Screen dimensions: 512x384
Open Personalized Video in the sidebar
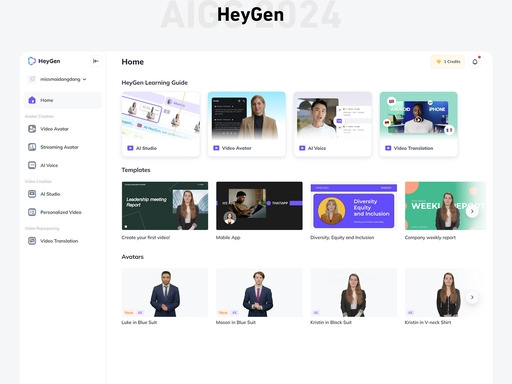click(x=61, y=212)
